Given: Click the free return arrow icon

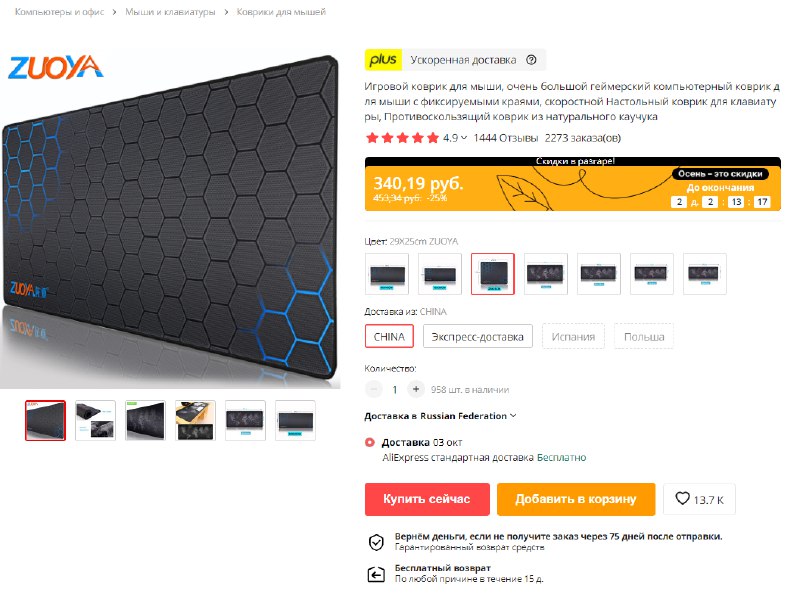Looking at the screenshot, I should [376, 574].
